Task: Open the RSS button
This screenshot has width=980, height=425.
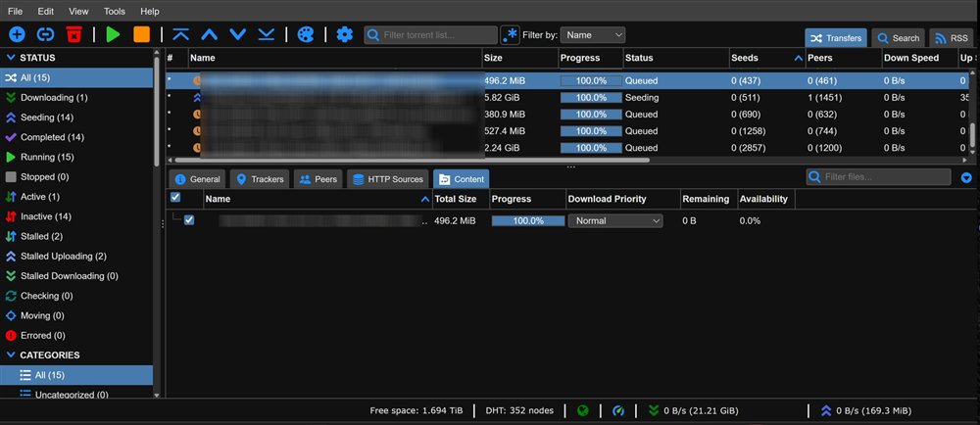Action: pos(952,38)
